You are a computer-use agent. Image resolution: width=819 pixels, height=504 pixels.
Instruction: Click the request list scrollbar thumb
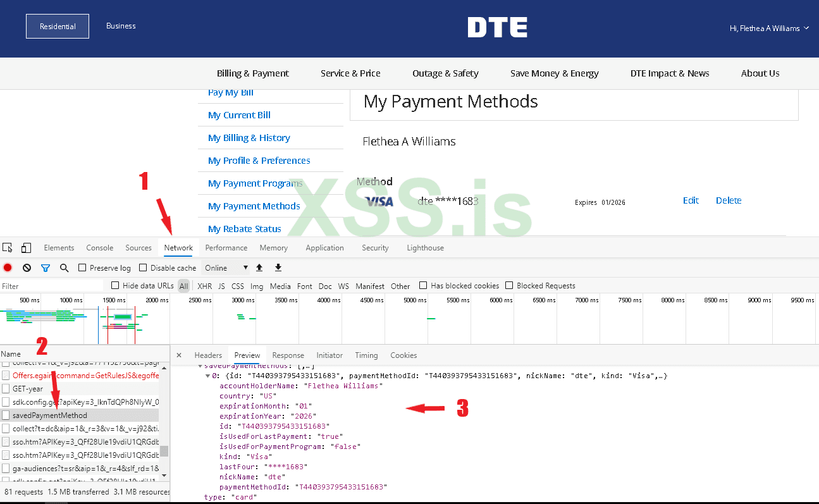point(164,451)
